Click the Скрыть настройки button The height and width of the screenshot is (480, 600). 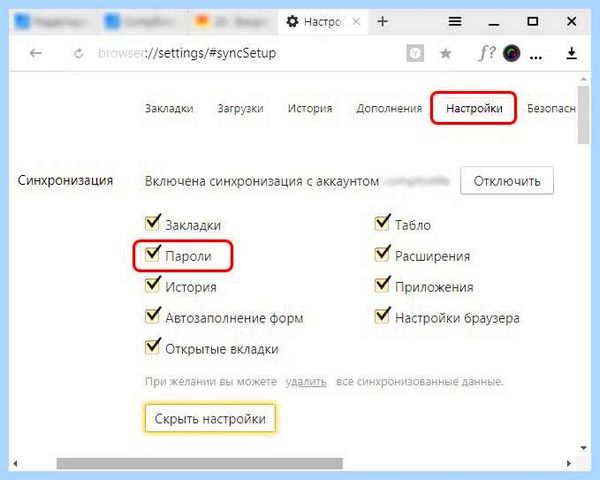[x=210, y=418]
